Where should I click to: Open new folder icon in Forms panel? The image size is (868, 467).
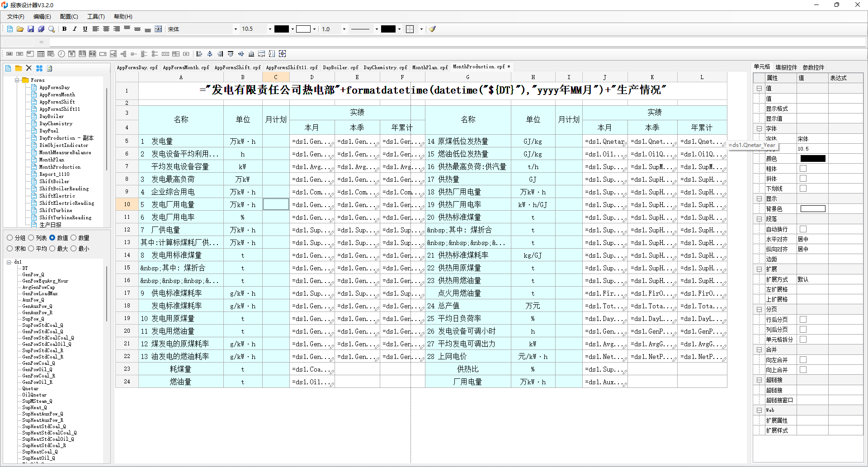pos(19,68)
